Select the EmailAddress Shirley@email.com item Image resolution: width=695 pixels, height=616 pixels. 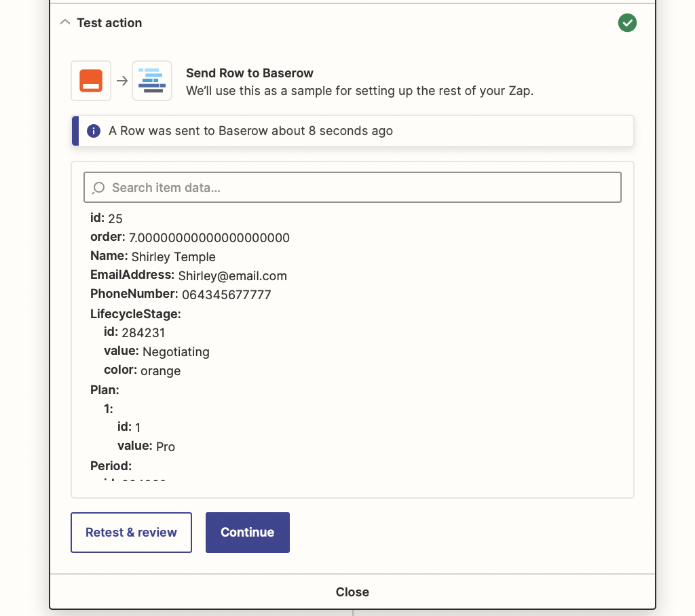[x=189, y=275]
